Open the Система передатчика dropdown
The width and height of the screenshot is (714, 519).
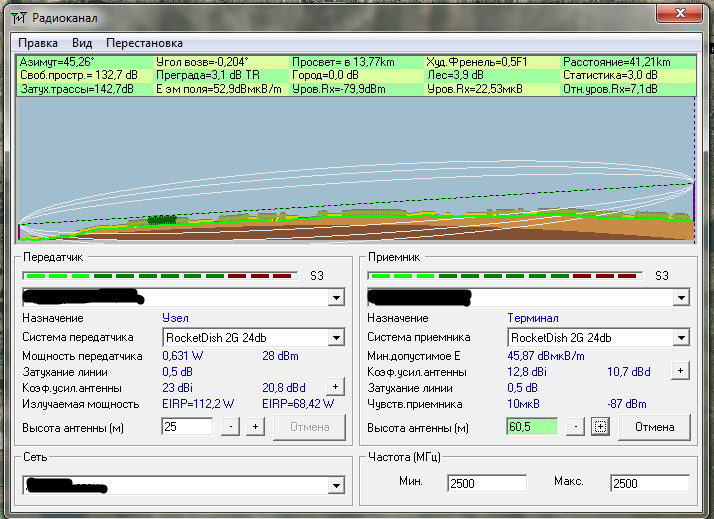tap(336, 338)
